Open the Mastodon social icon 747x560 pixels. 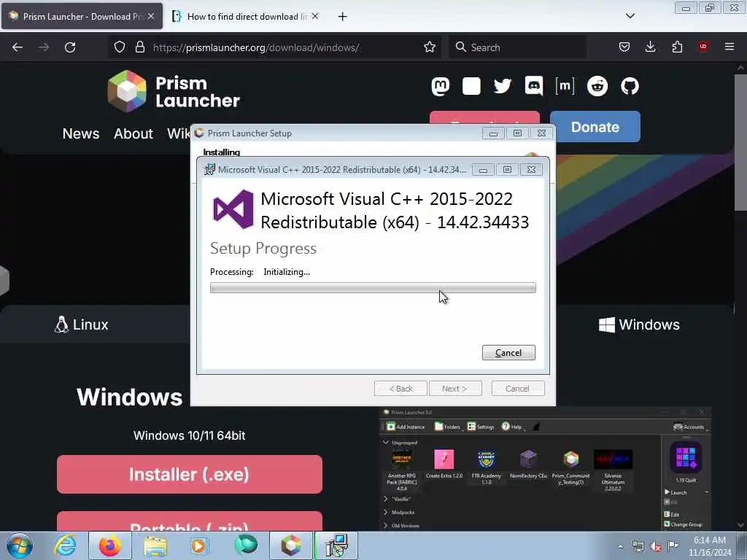coord(440,87)
